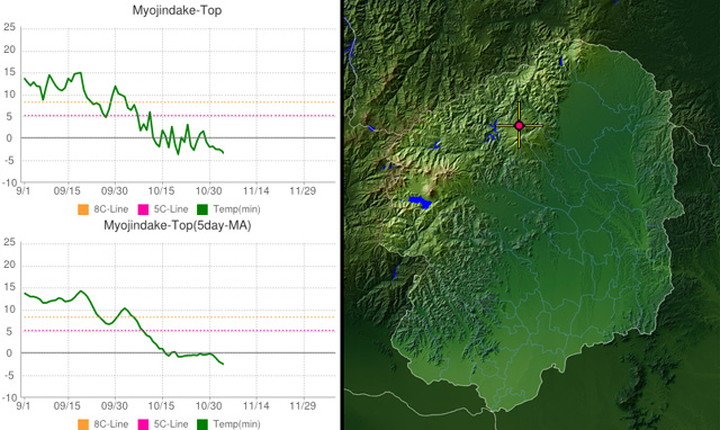Toggle 8C-Line legend in 5day-MA chart
720x430 pixels.
click(103, 424)
